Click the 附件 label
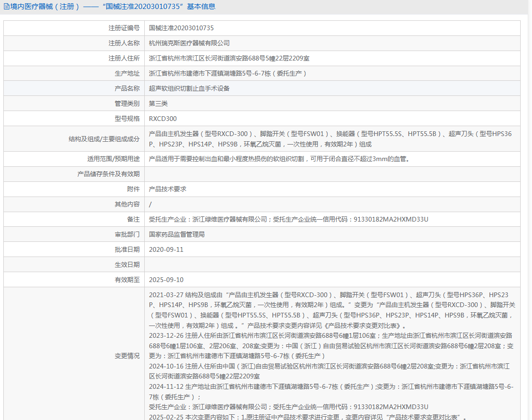The width and height of the screenshot is (532, 420). pos(133,189)
